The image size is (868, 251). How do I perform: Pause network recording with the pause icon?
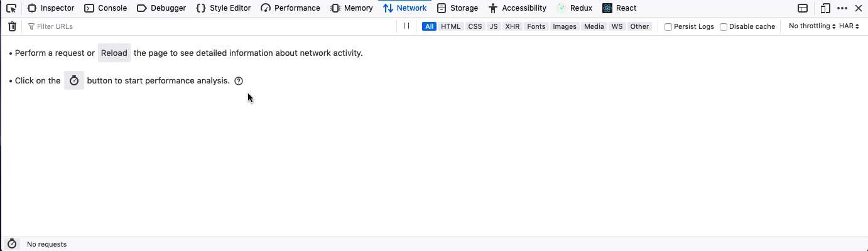pos(406,26)
